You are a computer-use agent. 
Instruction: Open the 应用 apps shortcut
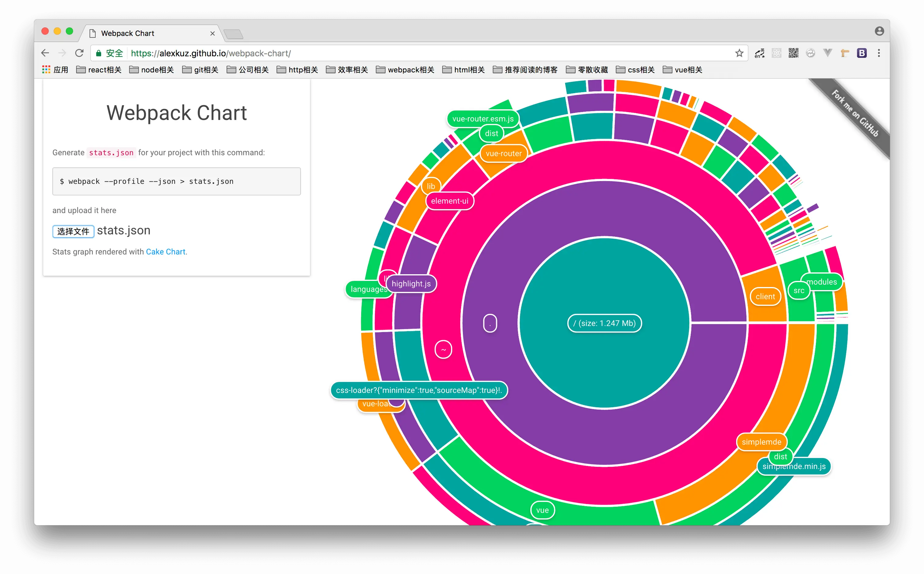55,70
